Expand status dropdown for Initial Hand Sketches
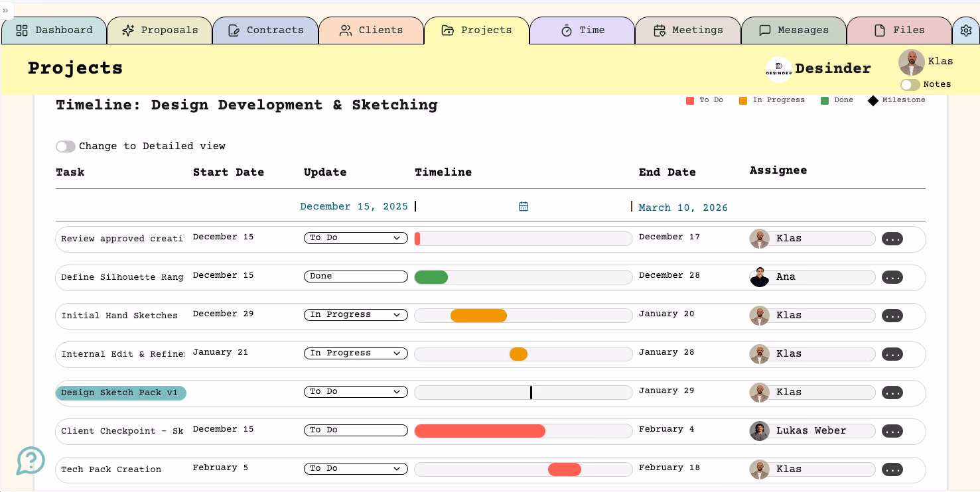This screenshot has width=980, height=492. pyautogui.click(x=356, y=315)
